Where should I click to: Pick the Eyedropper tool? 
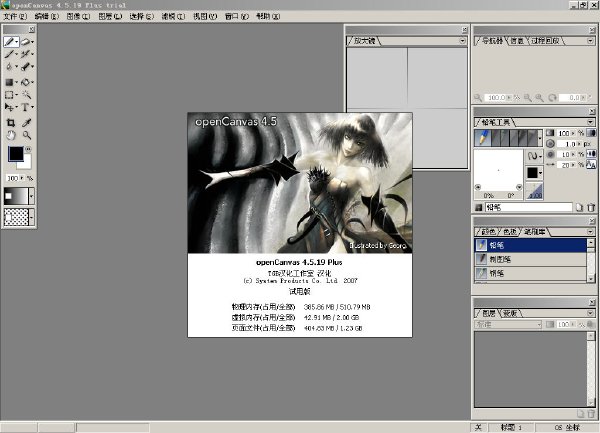(26, 122)
